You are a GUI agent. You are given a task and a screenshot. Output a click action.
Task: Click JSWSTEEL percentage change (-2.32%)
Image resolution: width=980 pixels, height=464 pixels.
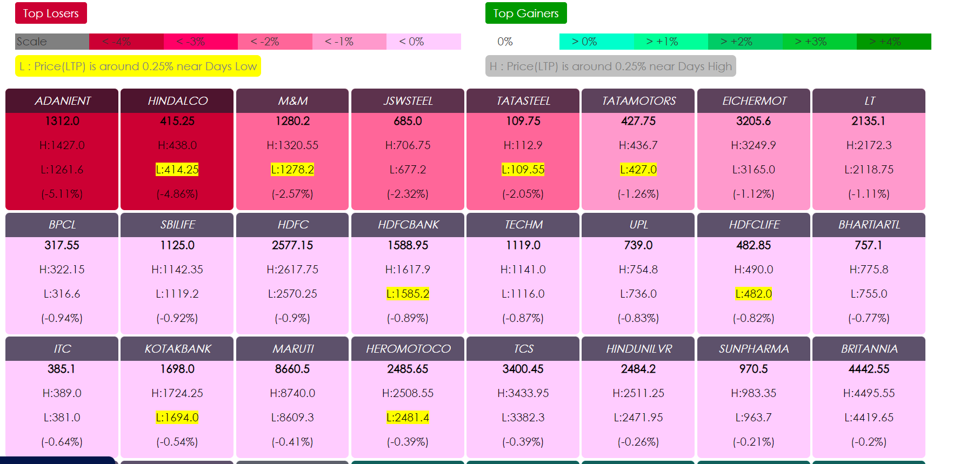408,194
